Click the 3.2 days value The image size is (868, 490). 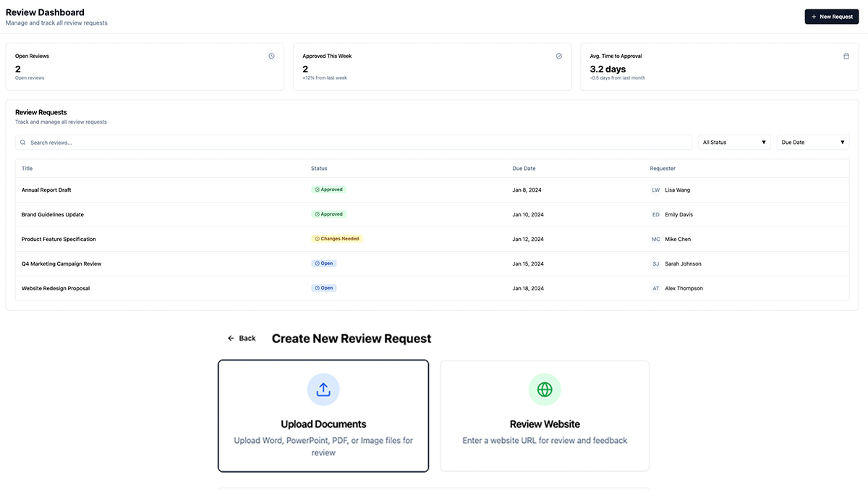[x=608, y=69]
